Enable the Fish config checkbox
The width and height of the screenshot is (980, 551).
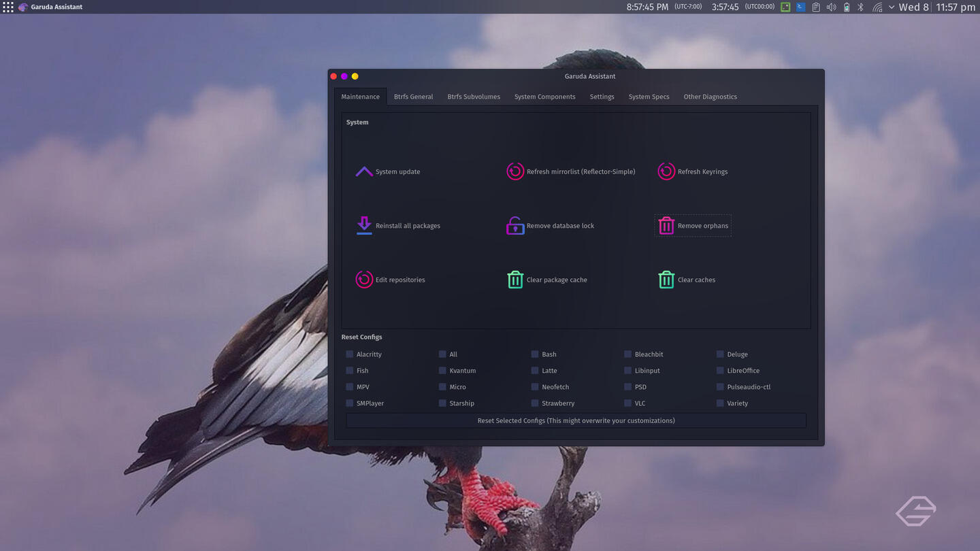(350, 370)
